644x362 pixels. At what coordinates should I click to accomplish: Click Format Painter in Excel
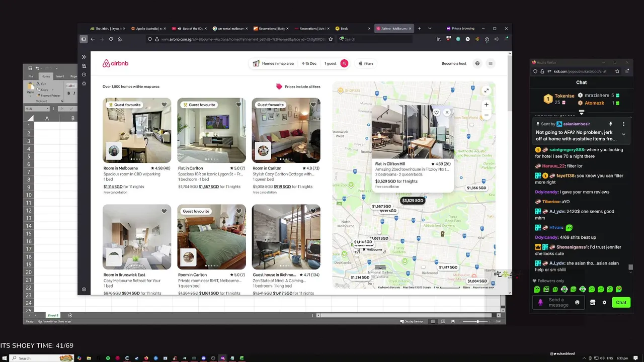[48, 95]
